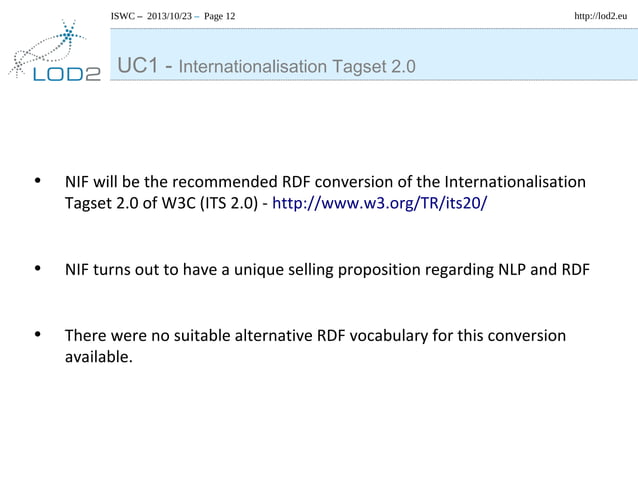
Task: Click the LOD2 logo text
Action: point(67,74)
